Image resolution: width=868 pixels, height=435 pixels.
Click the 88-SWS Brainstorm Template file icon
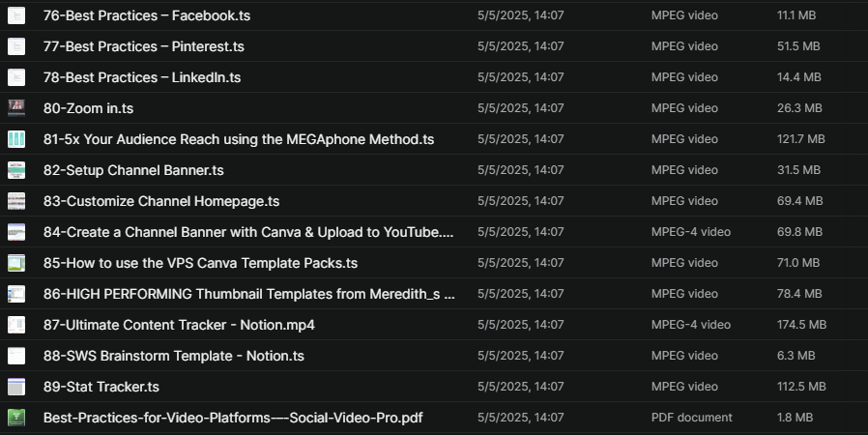[16, 356]
